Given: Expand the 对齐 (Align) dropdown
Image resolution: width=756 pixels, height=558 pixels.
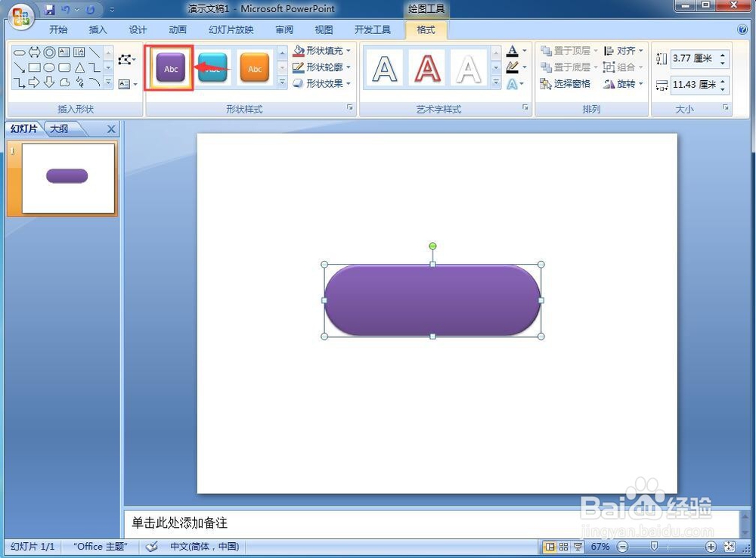Looking at the screenshot, I should click(628, 51).
